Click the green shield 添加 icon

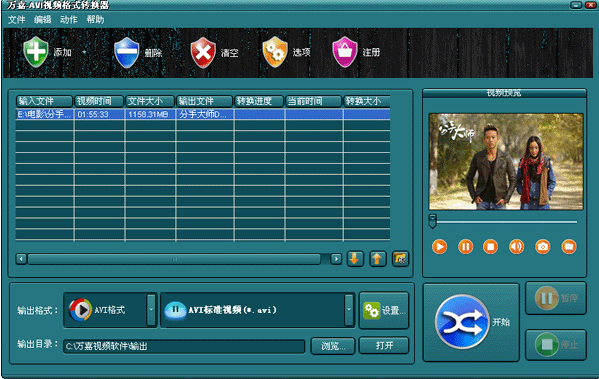(x=36, y=52)
